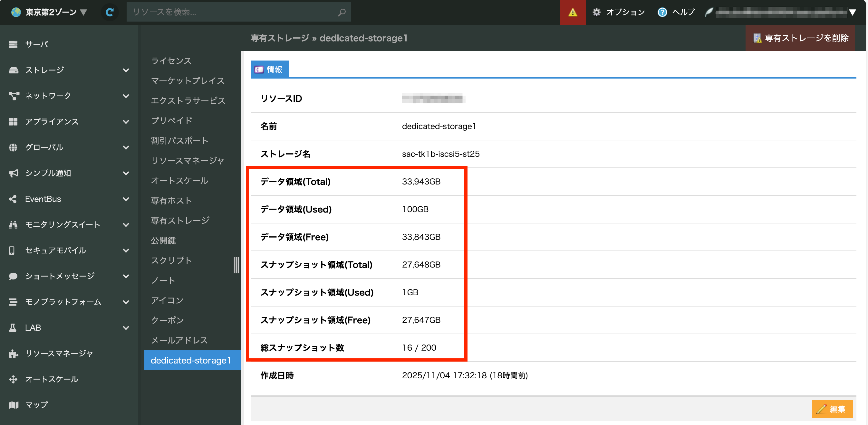Click the autoscale icon in sidebar
Viewport: 868px width, 425px height.
(x=13, y=379)
